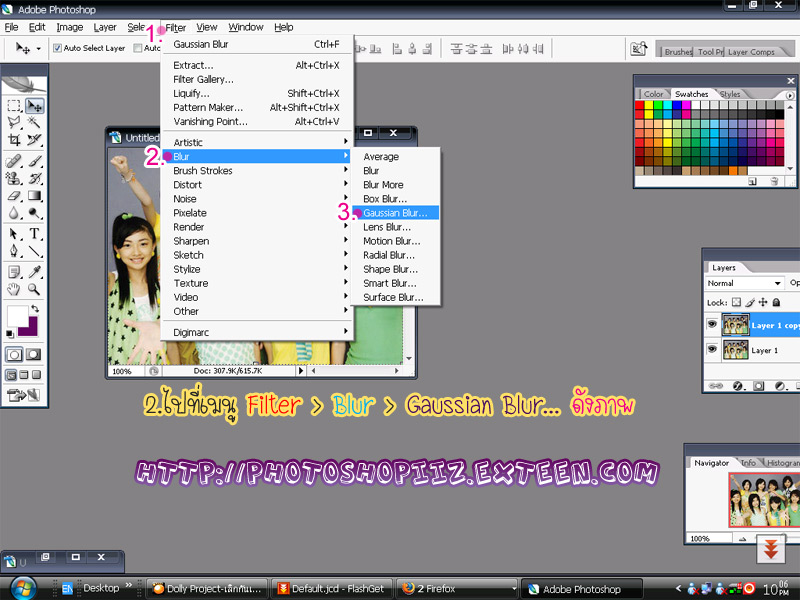Expand Distort filter submenu
Screen dimensions: 800x600
pos(258,185)
